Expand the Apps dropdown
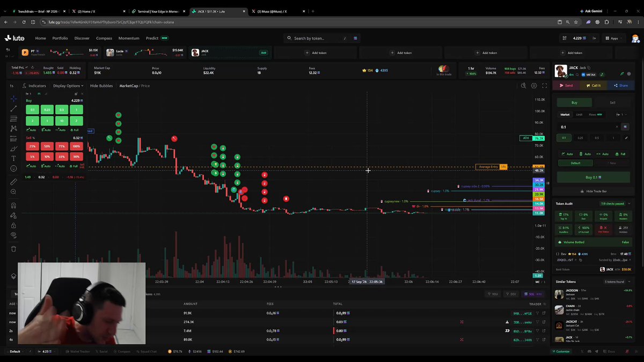 point(614,38)
